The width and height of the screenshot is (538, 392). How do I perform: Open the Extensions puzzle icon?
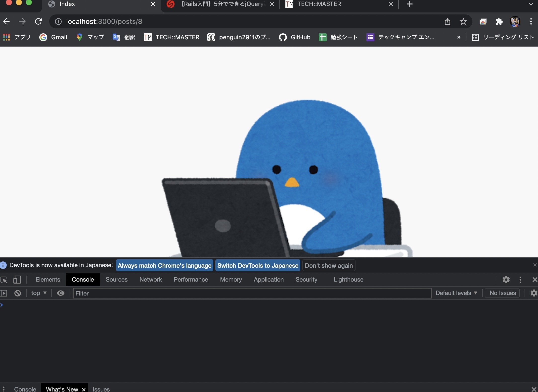pos(499,22)
